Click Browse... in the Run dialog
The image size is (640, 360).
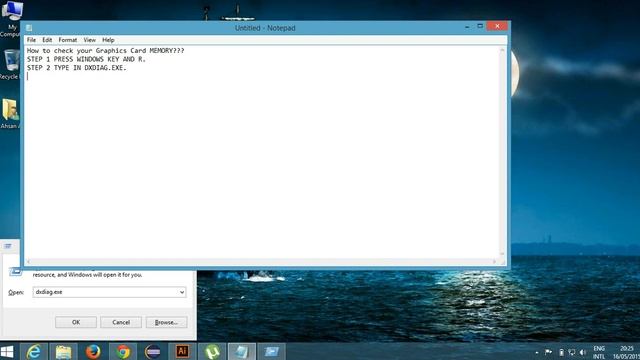[x=167, y=322]
